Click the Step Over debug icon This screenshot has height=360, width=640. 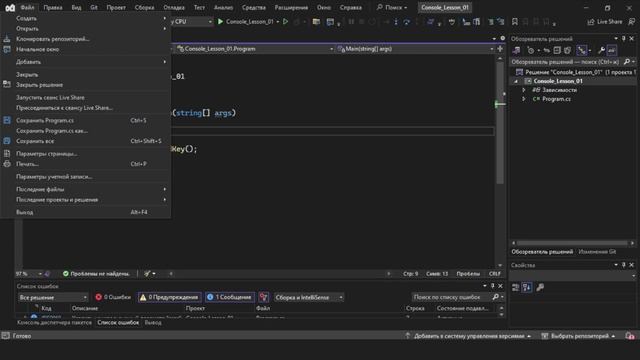pyautogui.click(x=407, y=22)
